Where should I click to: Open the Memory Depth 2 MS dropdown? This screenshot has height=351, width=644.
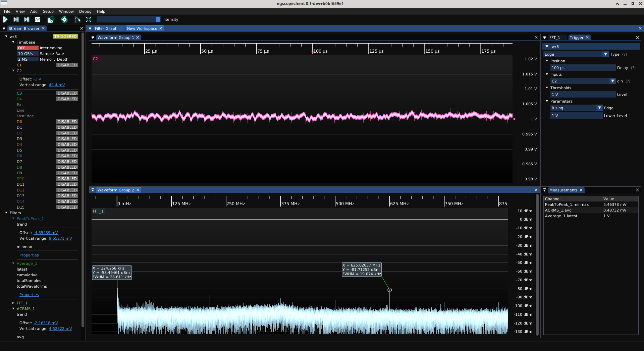[x=28, y=59]
